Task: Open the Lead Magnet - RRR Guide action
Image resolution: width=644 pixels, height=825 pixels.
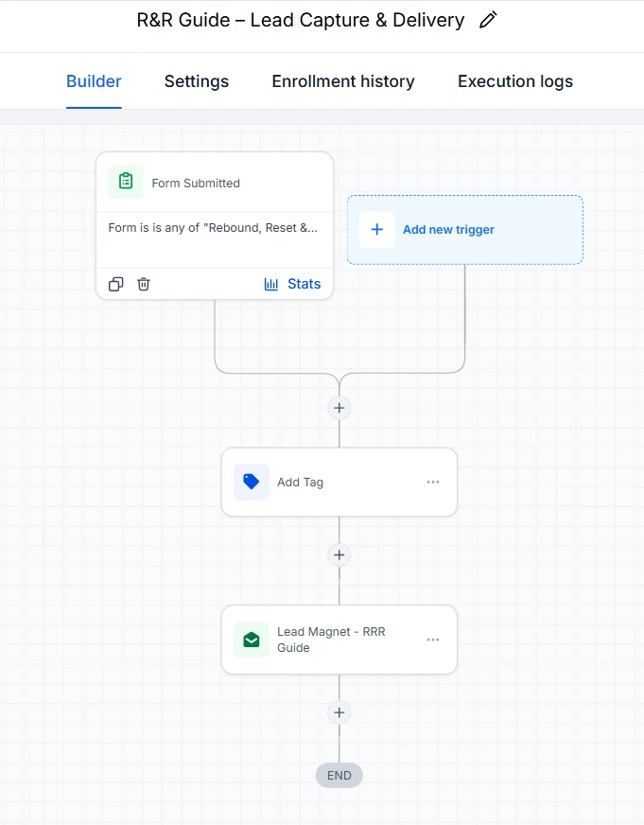Action: tap(339, 640)
